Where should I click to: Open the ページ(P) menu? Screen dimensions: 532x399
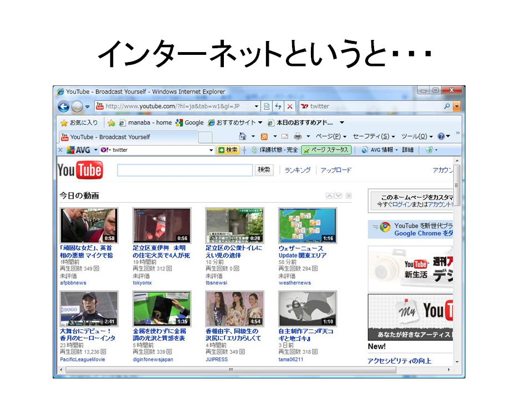[331, 136]
